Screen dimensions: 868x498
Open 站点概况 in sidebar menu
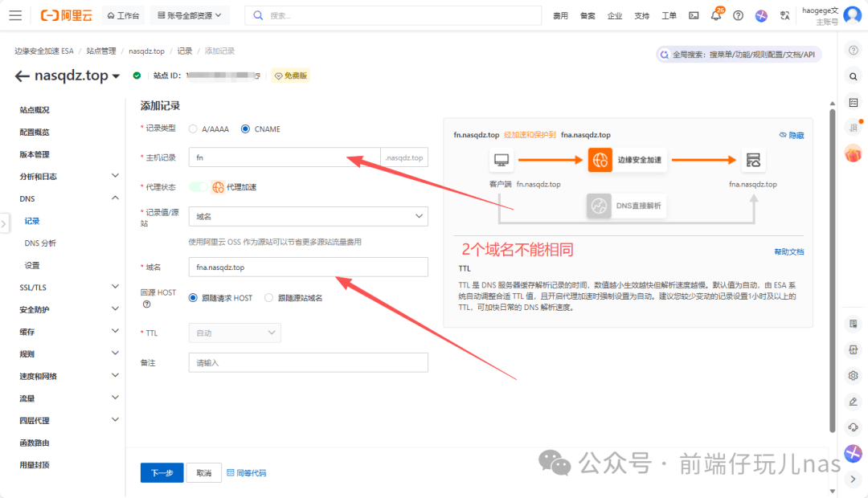35,110
